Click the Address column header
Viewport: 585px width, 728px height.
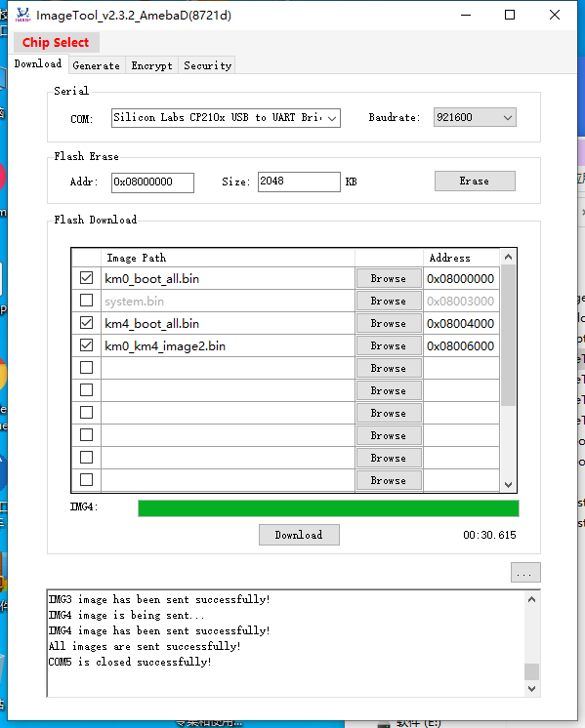point(461,258)
